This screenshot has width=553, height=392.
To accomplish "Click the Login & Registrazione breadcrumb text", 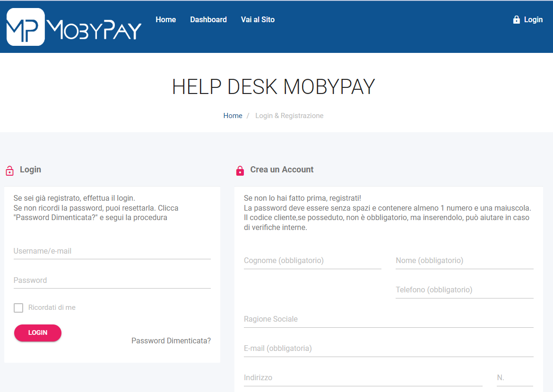I will coord(289,116).
